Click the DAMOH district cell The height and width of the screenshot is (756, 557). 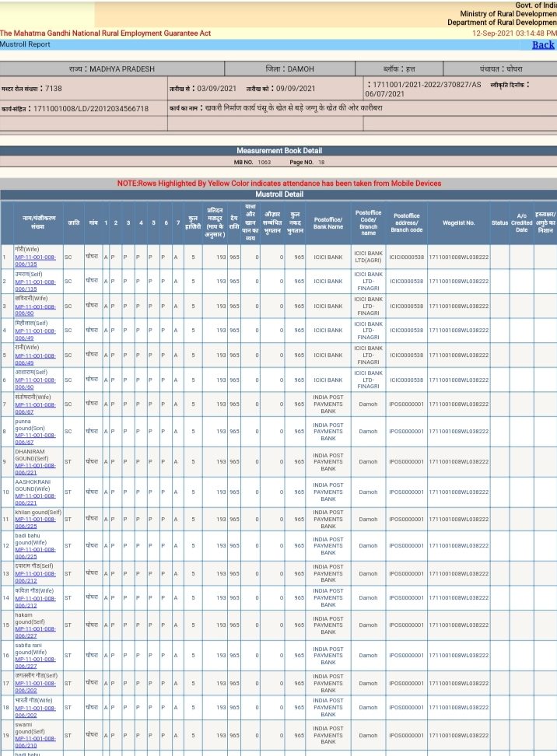[x=290, y=69]
